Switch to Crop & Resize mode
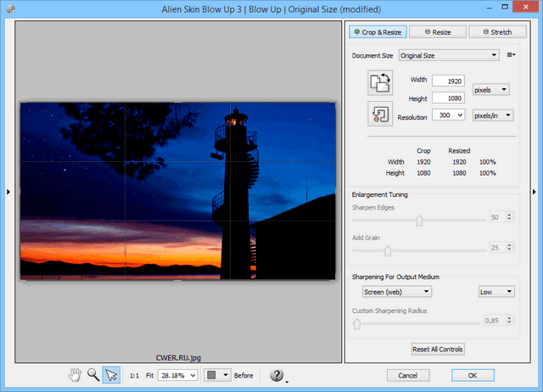543x392 pixels. [x=378, y=31]
